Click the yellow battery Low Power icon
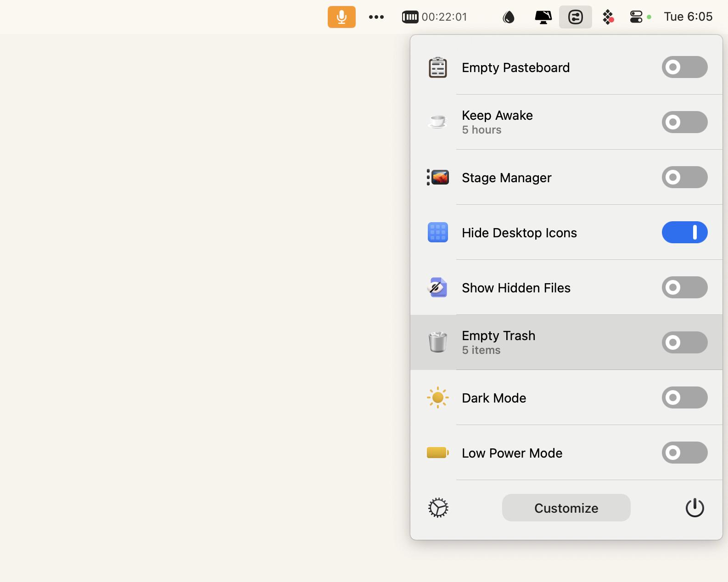728x582 pixels. [438, 453]
